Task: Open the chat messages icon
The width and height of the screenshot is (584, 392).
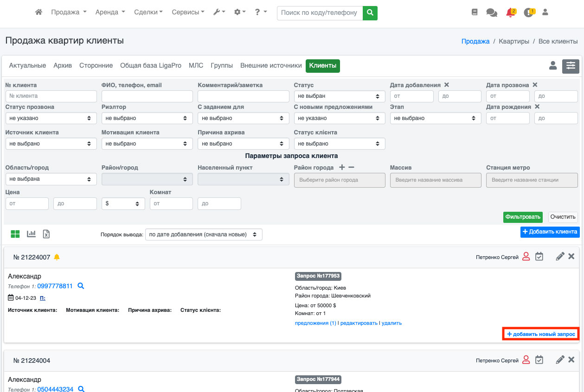Action: pos(491,13)
